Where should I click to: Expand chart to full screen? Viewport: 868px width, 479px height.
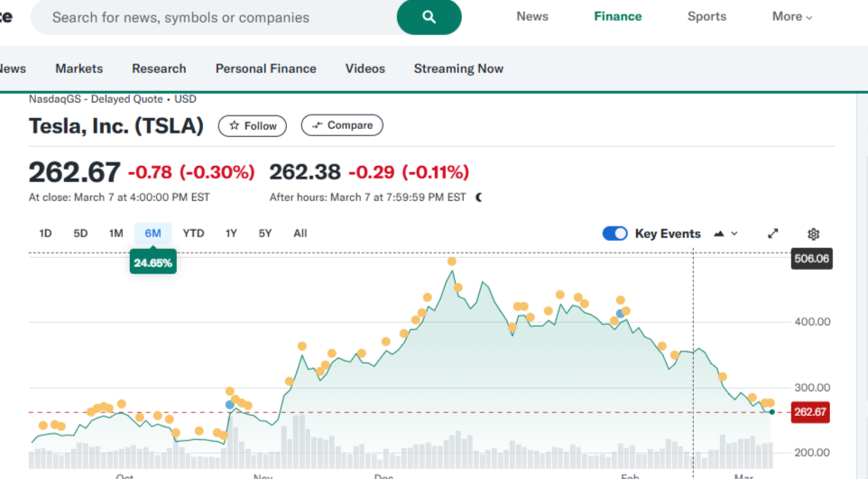(x=772, y=234)
